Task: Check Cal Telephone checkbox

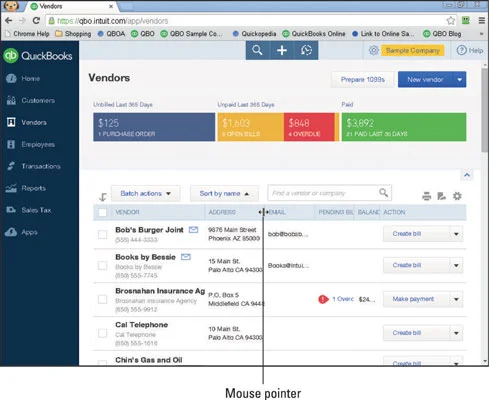Action: pyautogui.click(x=103, y=333)
